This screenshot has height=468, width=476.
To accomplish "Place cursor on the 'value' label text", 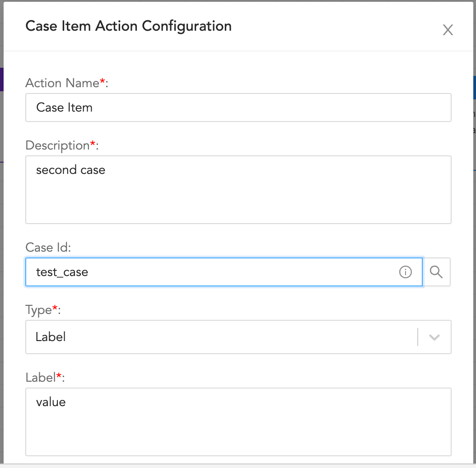I will pyautogui.click(x=51, y=402).
